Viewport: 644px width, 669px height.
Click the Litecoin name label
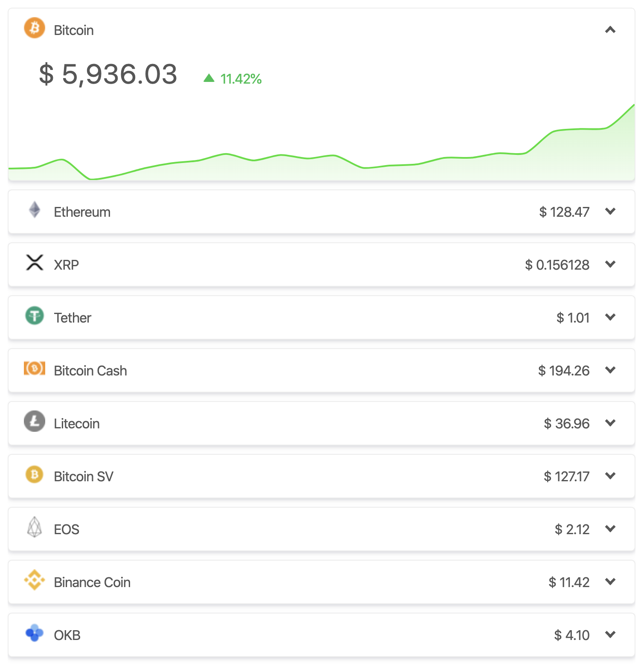point(77,424)
